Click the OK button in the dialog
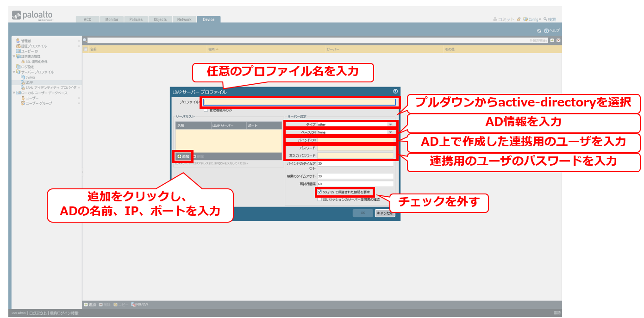 (363, 213)
